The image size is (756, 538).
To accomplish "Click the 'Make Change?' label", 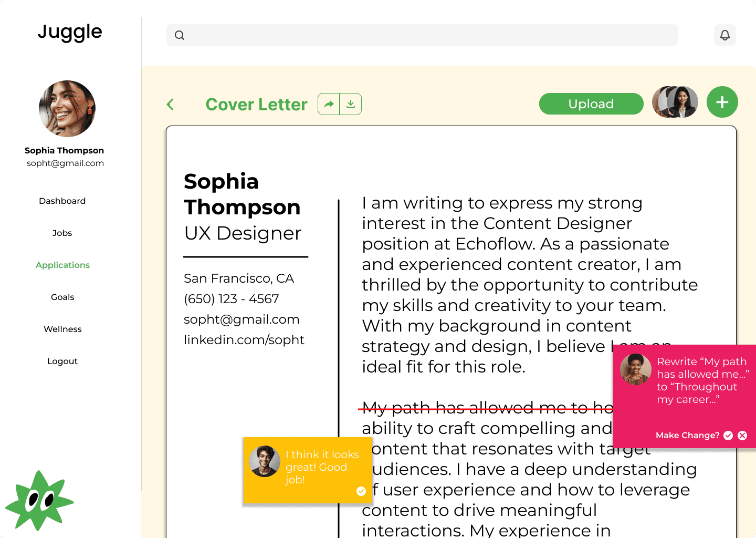I will pos(687,435).
